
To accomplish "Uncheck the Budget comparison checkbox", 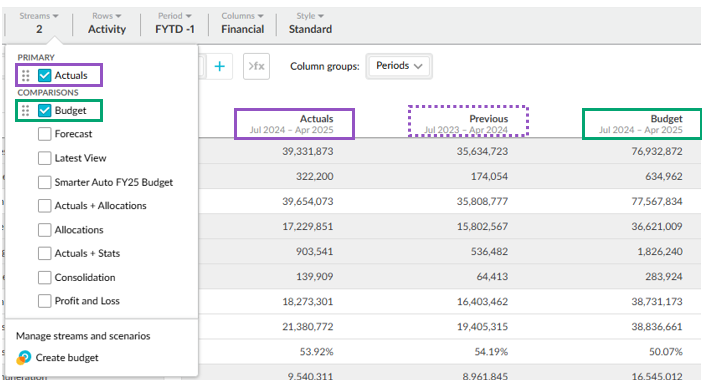I will click(44, 111).
